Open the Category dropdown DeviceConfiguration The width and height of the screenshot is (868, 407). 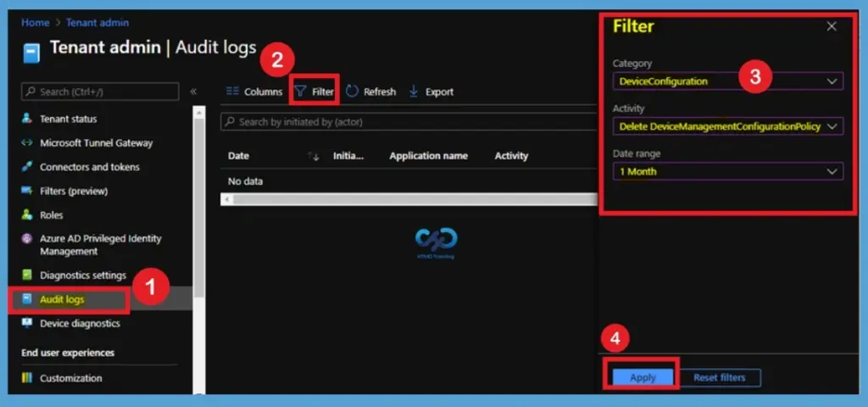pos(728,81)
